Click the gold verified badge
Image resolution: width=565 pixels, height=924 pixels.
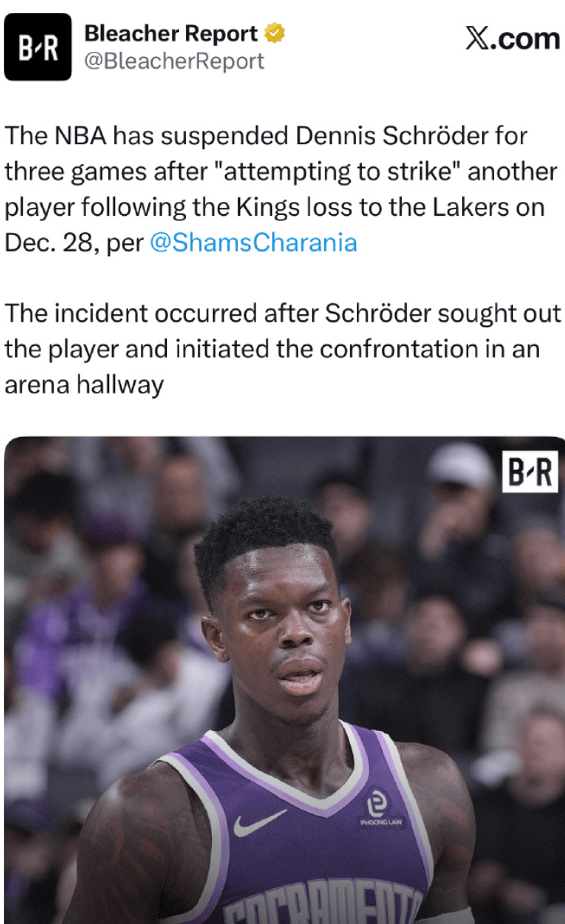point(274,34)
